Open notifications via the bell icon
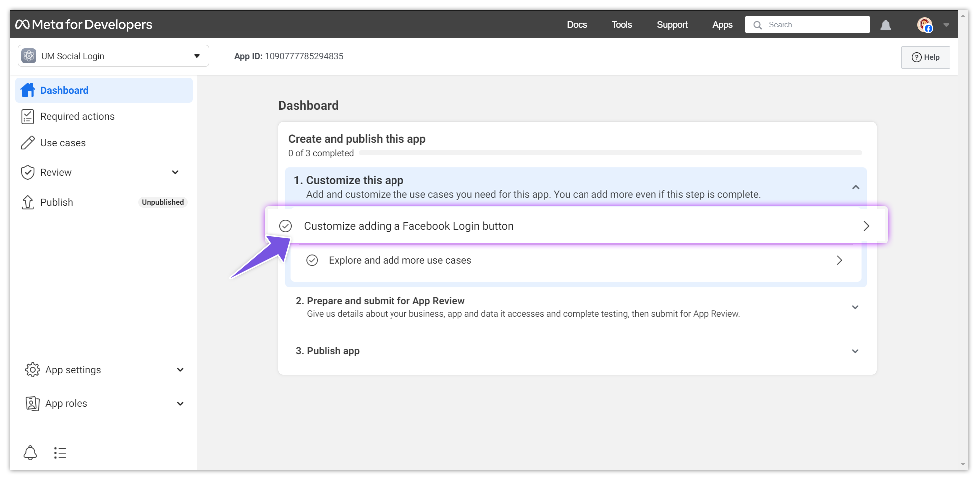The image size is (980, 482). tap(886, 24)
